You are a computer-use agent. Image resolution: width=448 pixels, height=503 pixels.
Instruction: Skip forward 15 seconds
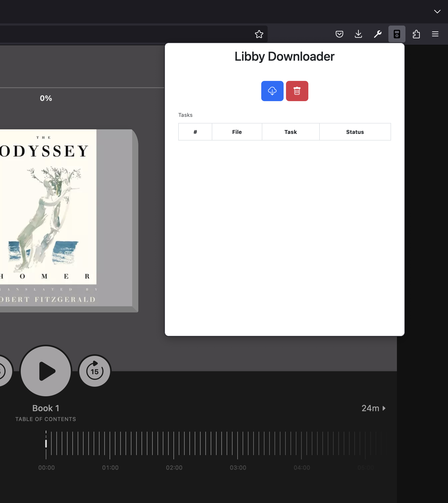tap(95, 371)
